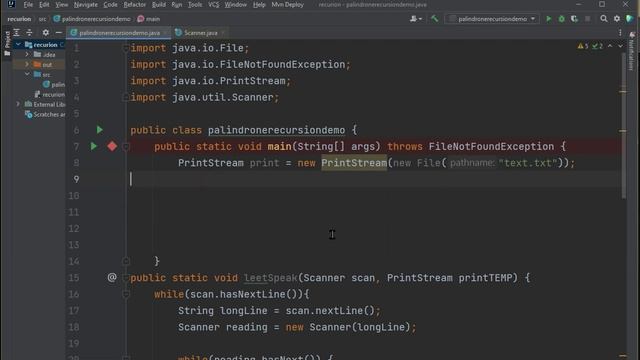The image size is (640, 360).
Task: Click fold end marker on line 14
Action: pyautogui.click(x=126, y=261)
